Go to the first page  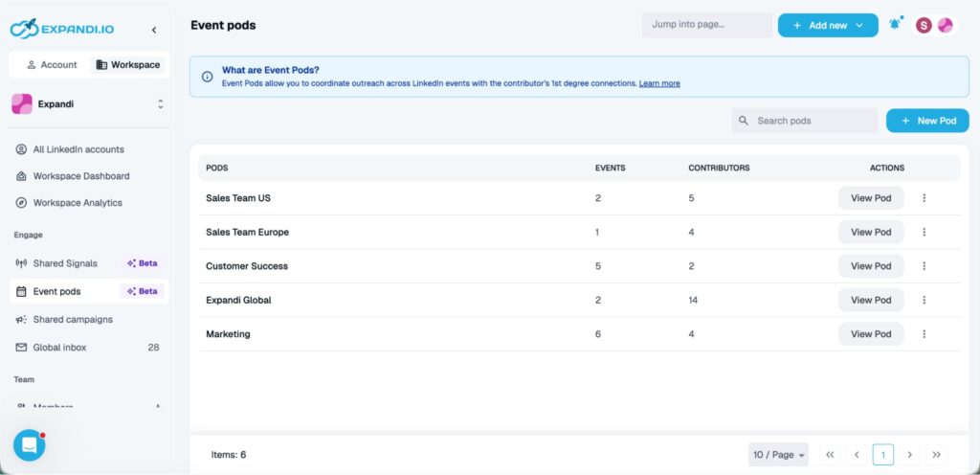(x=830, y=454)
